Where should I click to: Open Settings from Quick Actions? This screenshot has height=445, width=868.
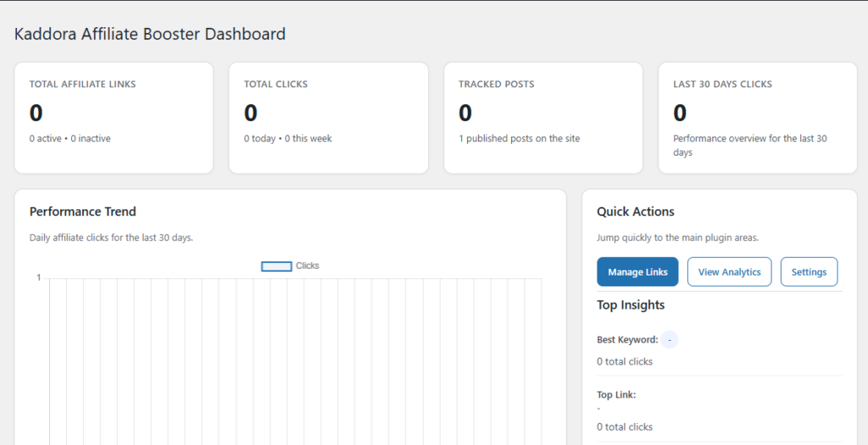pos(809,272)
